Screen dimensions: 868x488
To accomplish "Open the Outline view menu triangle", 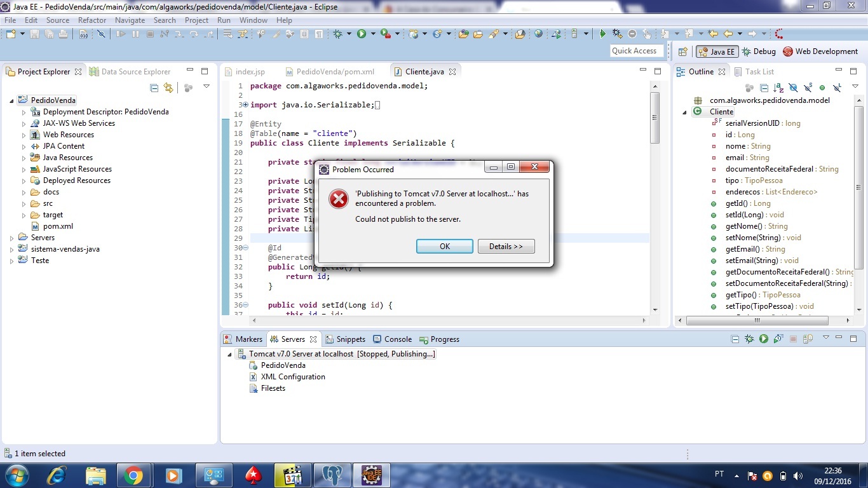I will (x=855, y=86).
